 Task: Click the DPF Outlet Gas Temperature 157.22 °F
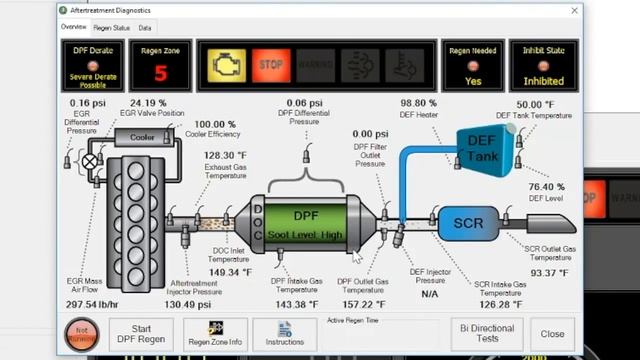pyautogui.click(x=364, y=304)
